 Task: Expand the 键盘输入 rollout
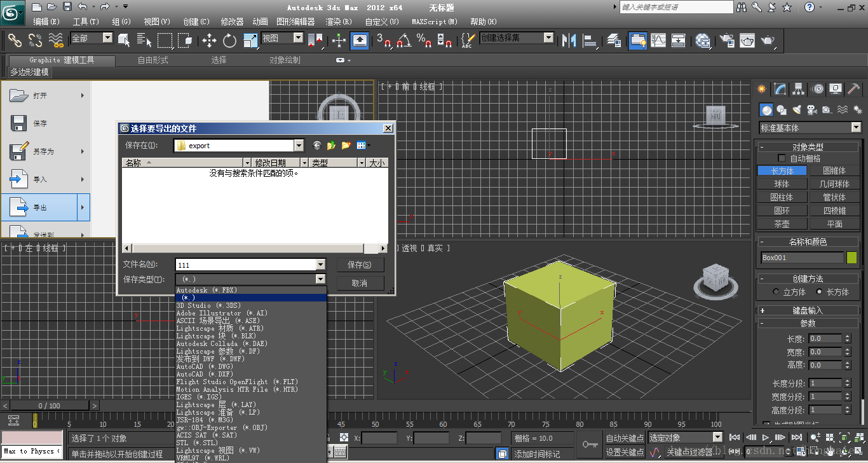pos(808,310)
